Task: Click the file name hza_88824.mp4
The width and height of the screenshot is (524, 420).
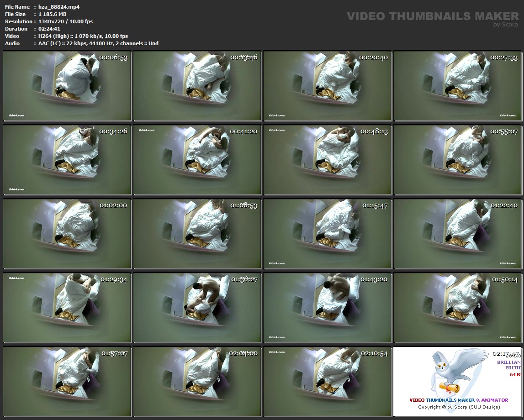Action: (x=59, y=7)
